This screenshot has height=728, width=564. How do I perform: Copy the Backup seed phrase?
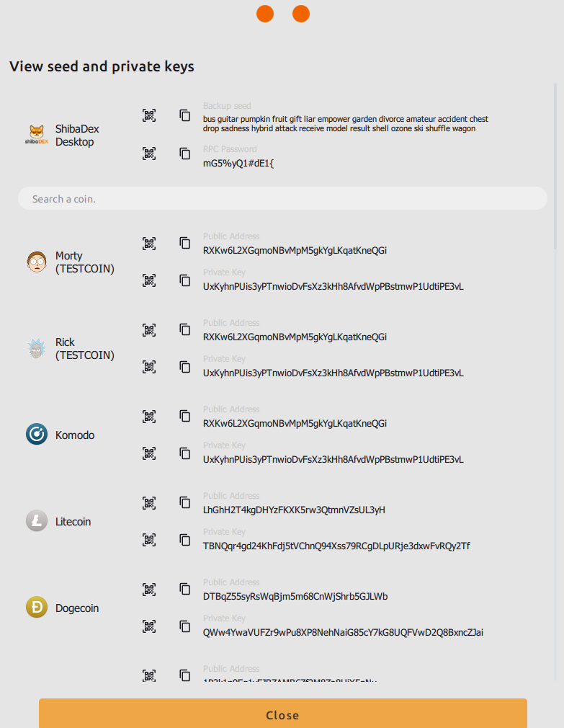pos(185,115)
